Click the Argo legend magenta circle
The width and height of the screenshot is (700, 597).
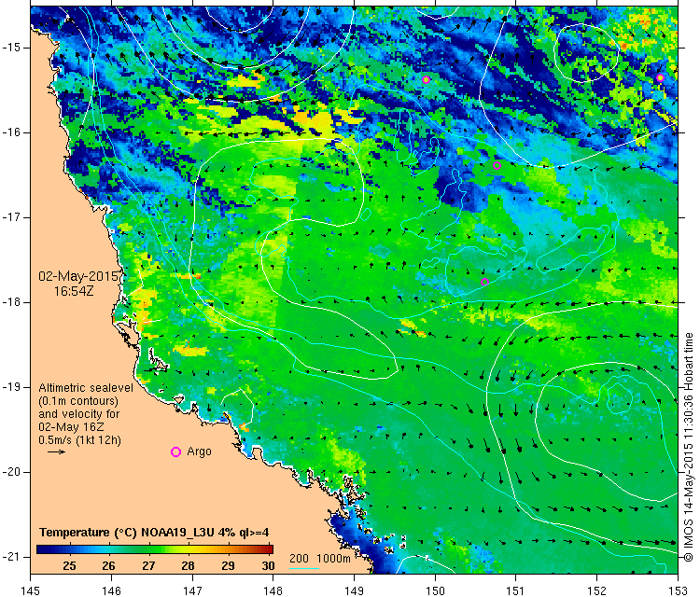175,452
